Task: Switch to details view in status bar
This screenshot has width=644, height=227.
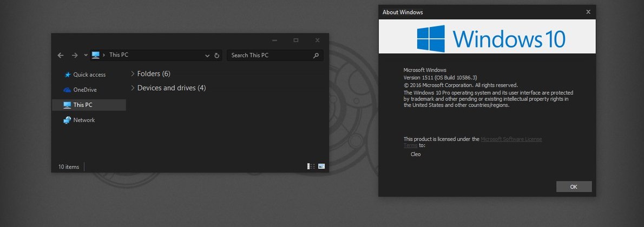Action: [x=311, y=166]
